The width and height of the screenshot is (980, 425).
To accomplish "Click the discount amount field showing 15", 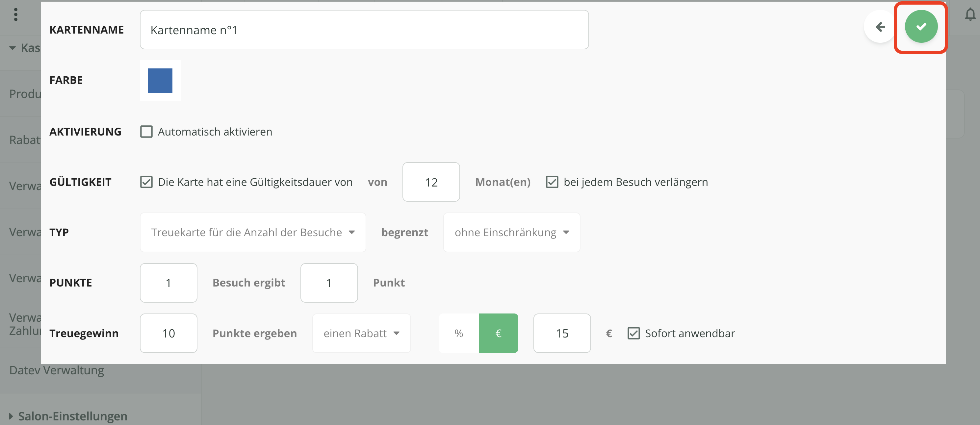I will coord(562,333).
